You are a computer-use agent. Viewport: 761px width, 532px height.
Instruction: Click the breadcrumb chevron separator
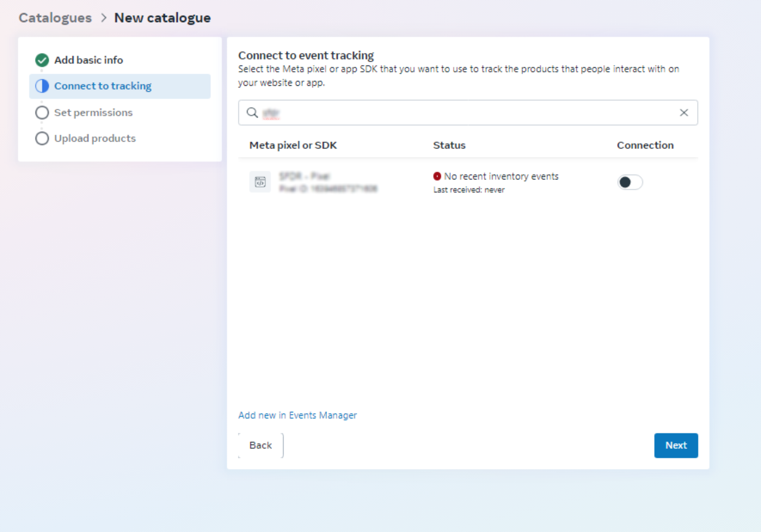pos(104,18)
